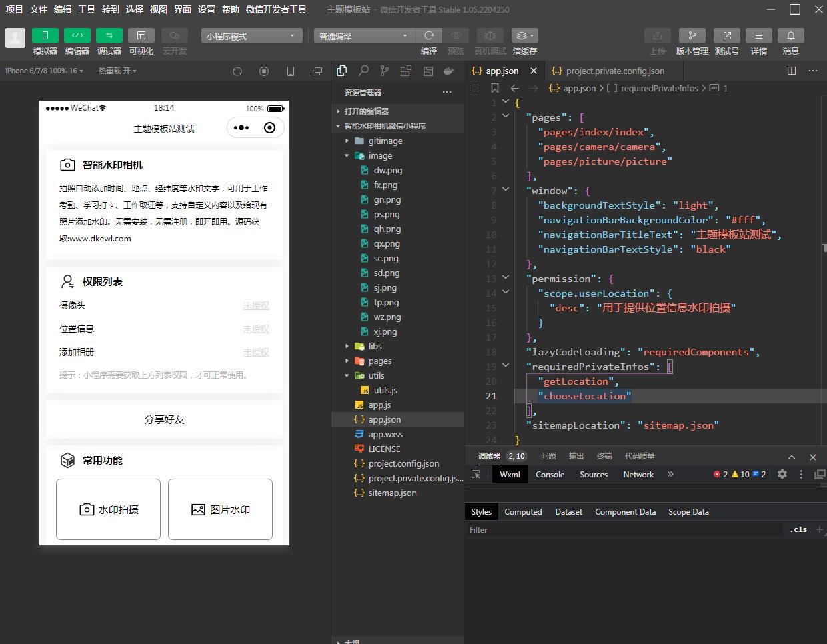Open debugger settings gear icon
Image resolution: width=827 pixels, height=644 pixels.
[x=782, y=474]
